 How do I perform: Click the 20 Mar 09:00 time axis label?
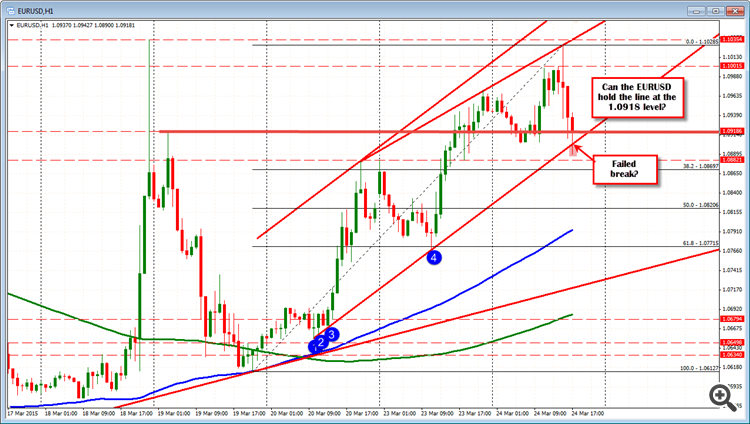(324, 413)
